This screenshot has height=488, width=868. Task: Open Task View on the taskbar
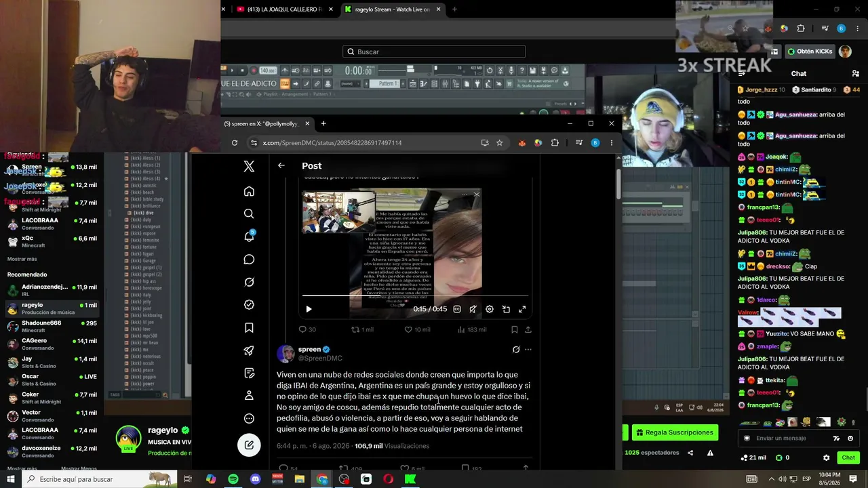[188, 479]
